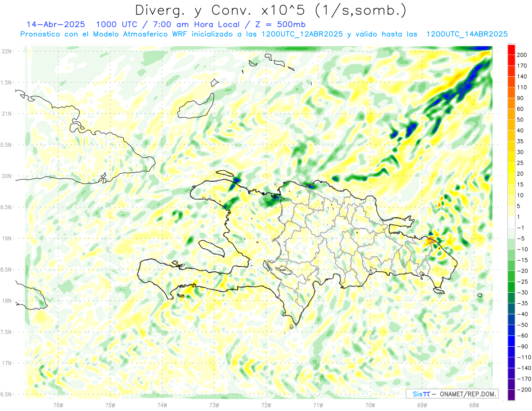This screenshot has width=532, height=411.
Task: Click the '-1' color scale value
Action: click(520, 228)
